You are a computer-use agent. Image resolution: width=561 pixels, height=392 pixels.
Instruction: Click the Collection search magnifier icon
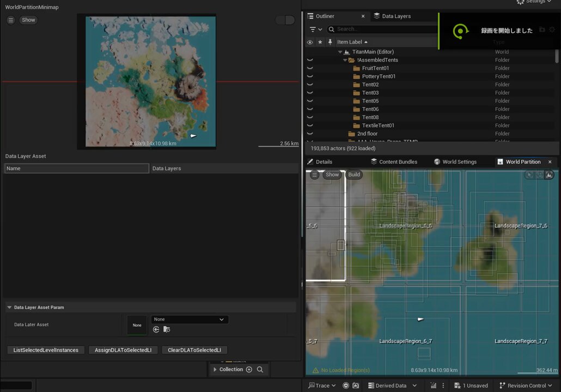[260, 370]
